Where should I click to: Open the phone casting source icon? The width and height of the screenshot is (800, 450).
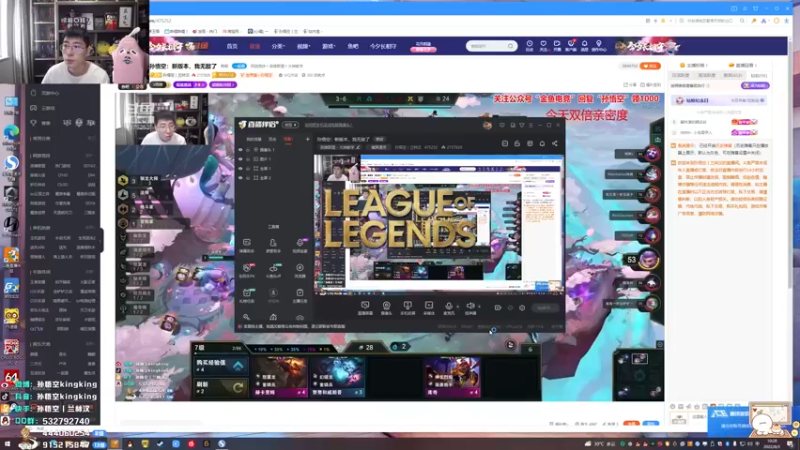click(x=407, y=307)
